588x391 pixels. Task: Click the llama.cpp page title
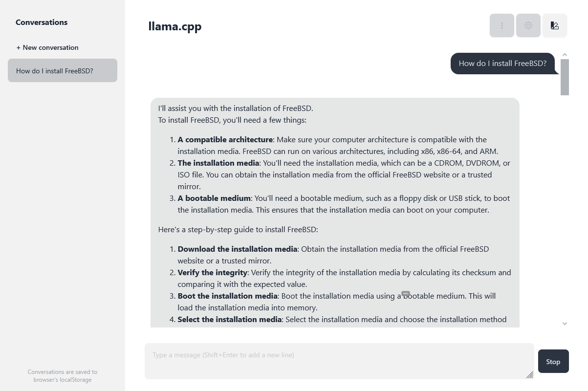coord(175,26)
